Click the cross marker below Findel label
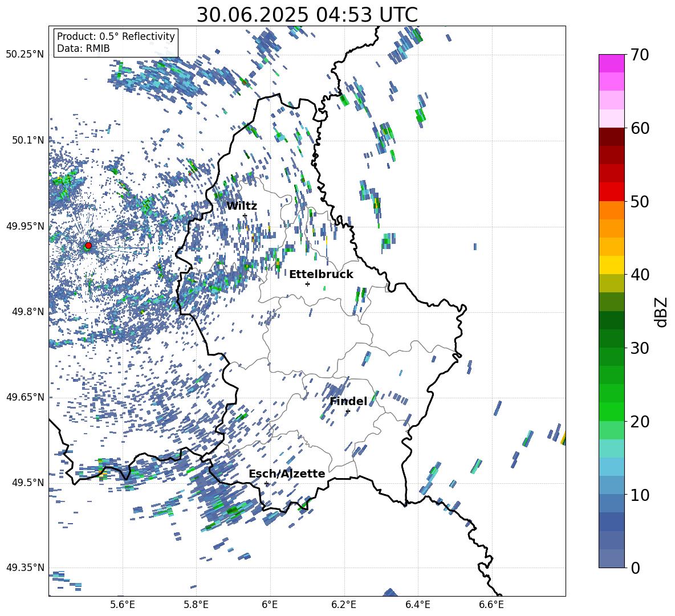The image size is (675, 616). pos(348,411)
